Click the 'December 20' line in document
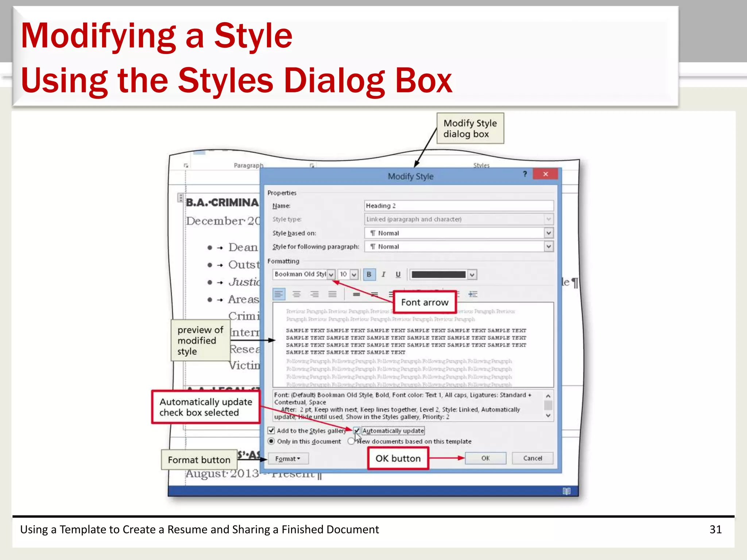The height and width of the screenshot is (560, 747). pos(223,221)
